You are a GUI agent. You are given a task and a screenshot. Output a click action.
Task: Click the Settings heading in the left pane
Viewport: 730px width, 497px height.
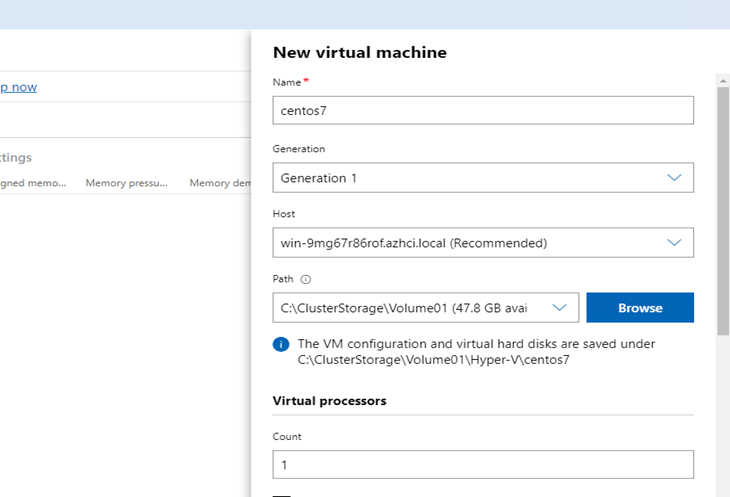(x=15, y=157)
